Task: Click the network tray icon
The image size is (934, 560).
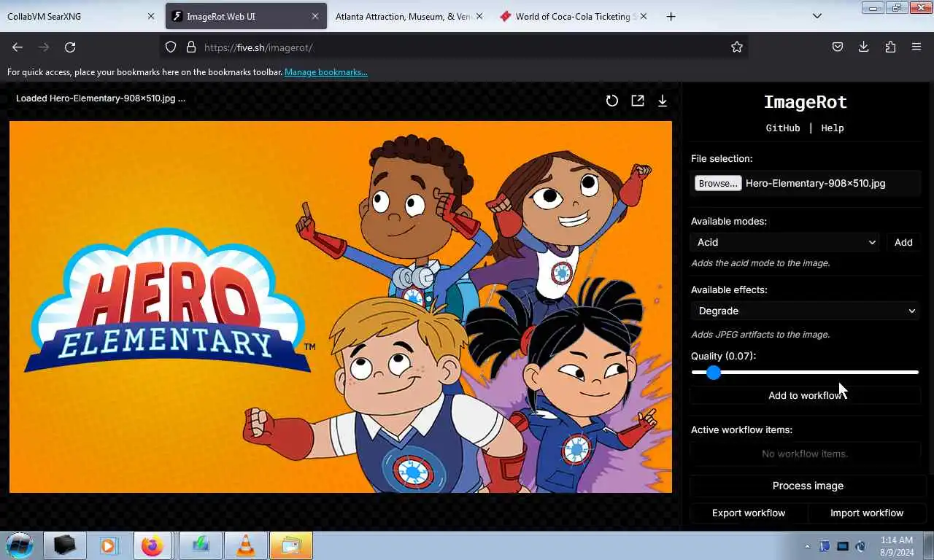Action: coord(843,546)
